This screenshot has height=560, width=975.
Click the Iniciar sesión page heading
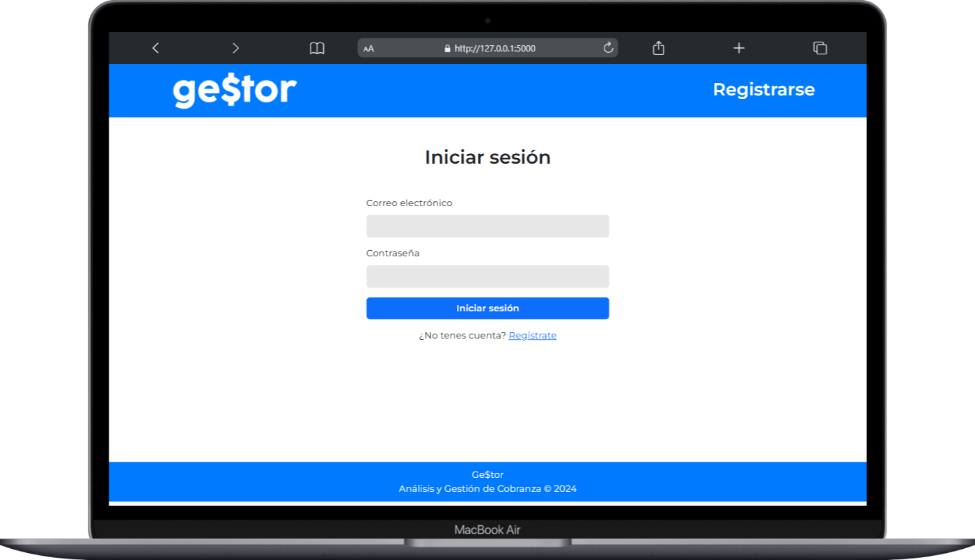[x=487, y=157]
